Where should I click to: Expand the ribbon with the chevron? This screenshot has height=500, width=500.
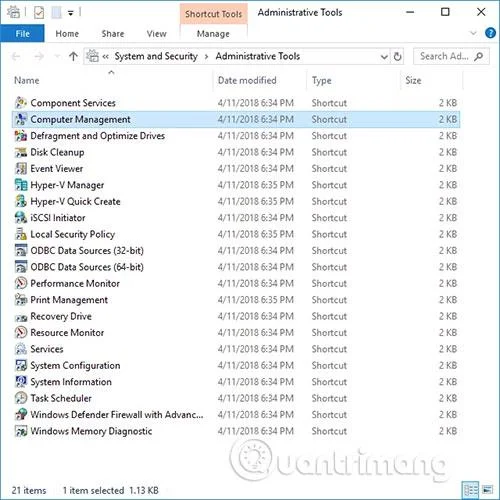(473, 33)
